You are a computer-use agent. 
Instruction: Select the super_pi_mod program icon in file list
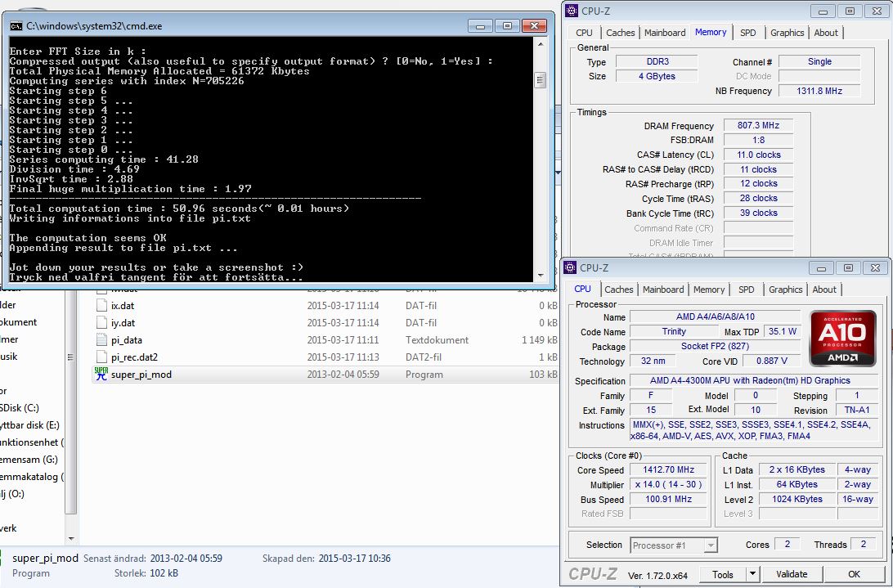tap(101, 375)
